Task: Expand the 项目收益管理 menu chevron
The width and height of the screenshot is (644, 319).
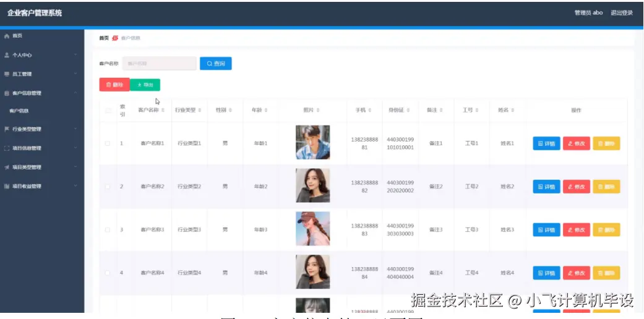Action: [75, 185]
